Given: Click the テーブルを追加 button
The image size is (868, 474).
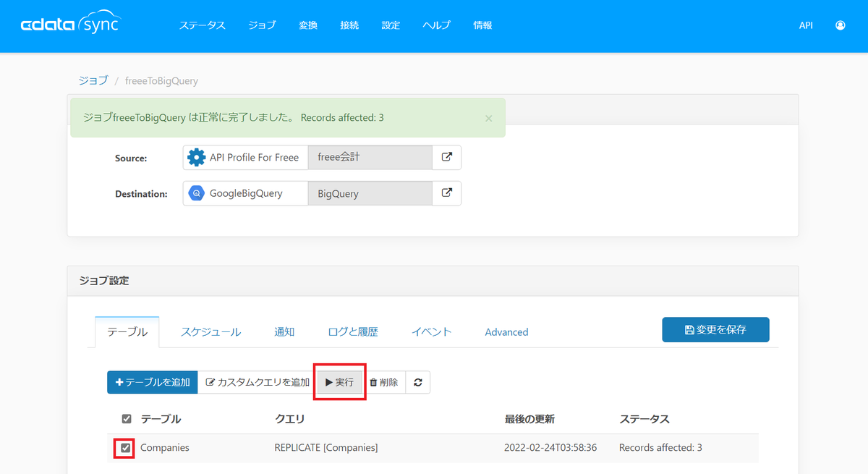Looking at the screenshot, I should [152, 382].
